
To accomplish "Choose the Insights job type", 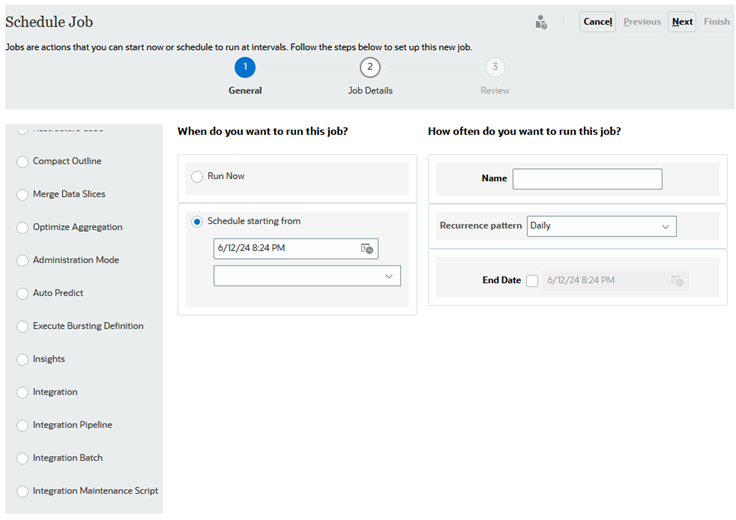I will (x=22, y=359).
